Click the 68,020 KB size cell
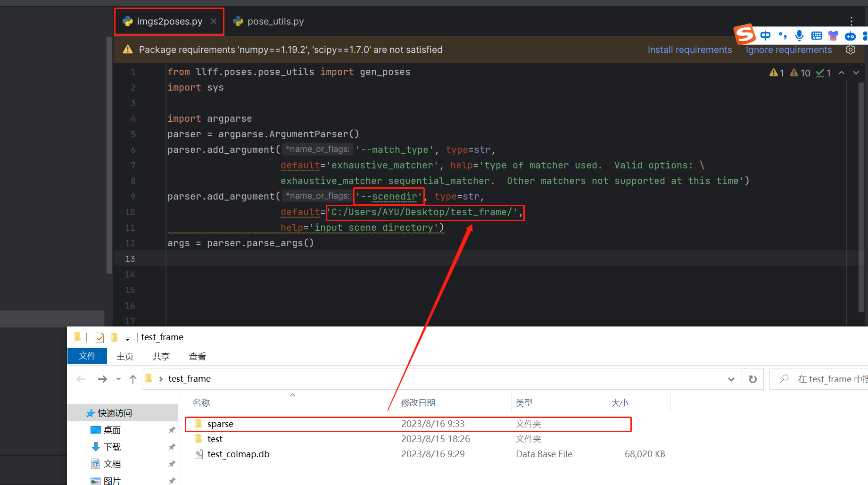The width and height of the screenshot is (868, 485). pos(645,454)
